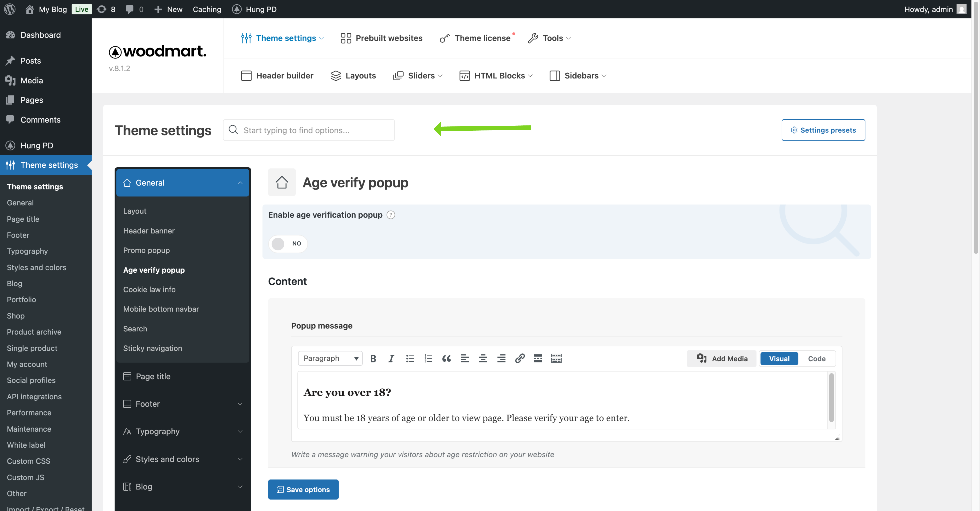Click the WordPress logo icon
Image resolution: width=980 pixels, height=511 pixels.
point(10,9)
